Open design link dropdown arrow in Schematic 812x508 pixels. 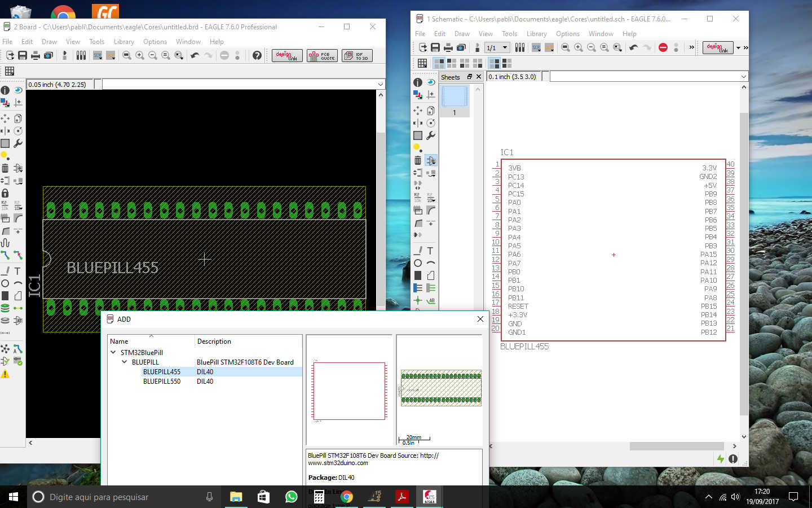738,47
